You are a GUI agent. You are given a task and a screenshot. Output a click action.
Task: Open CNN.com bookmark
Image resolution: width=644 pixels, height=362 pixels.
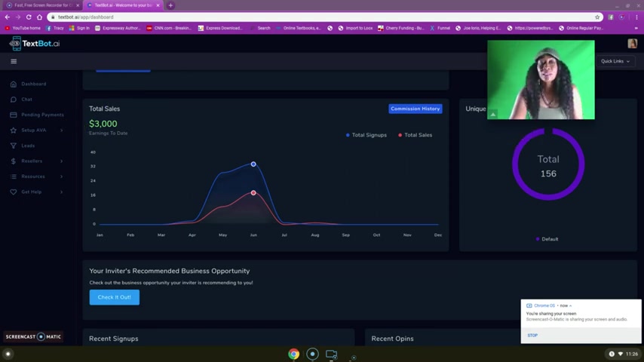[x=169, y=29]
